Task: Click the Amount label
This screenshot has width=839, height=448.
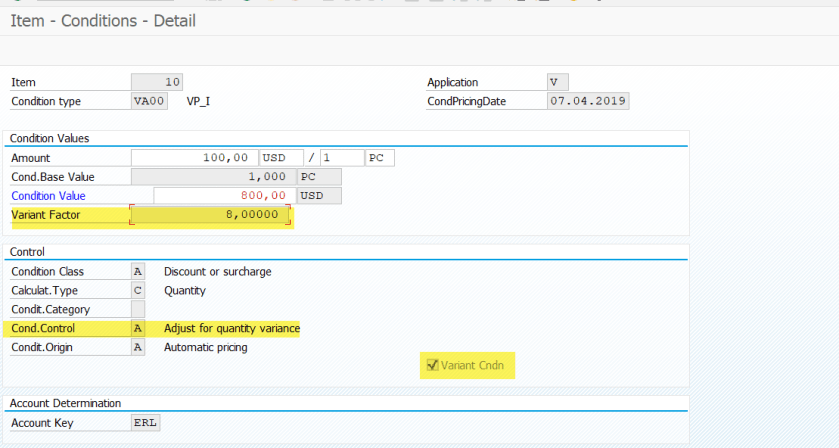Action: pyautogui.click(x=30, y=158)
